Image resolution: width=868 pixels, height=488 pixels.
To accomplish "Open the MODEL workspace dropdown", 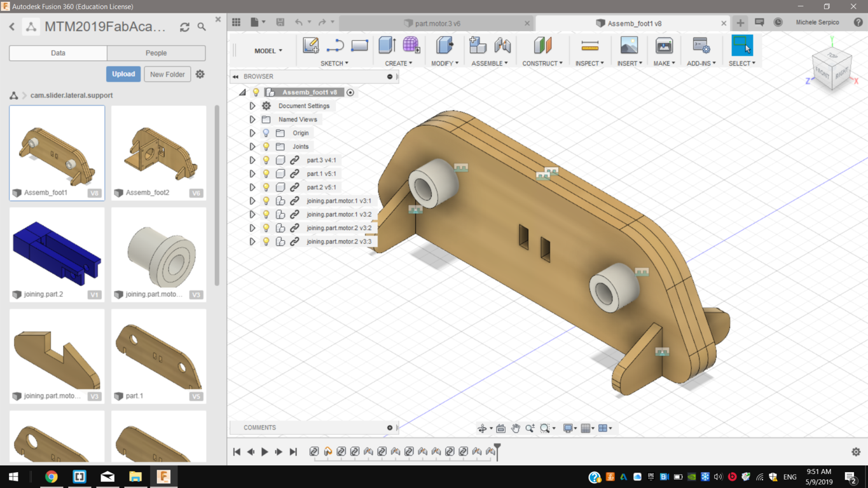I will tap(268, 51).
